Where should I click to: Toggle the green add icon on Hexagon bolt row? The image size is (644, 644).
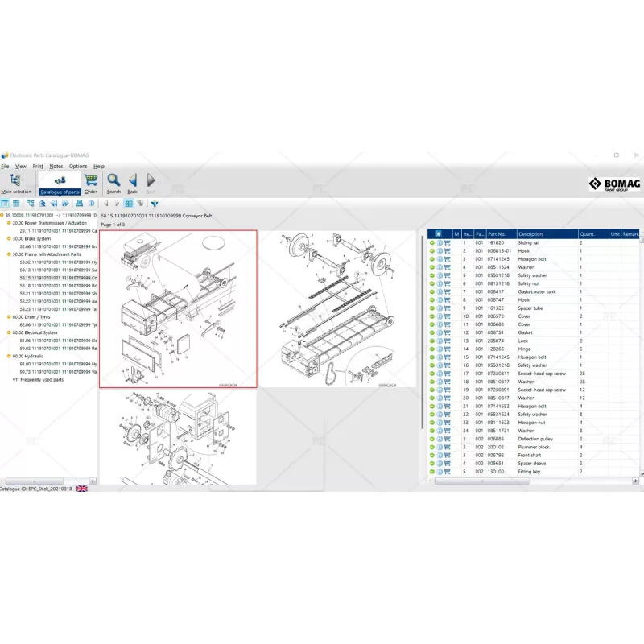(x=432, y=259)
